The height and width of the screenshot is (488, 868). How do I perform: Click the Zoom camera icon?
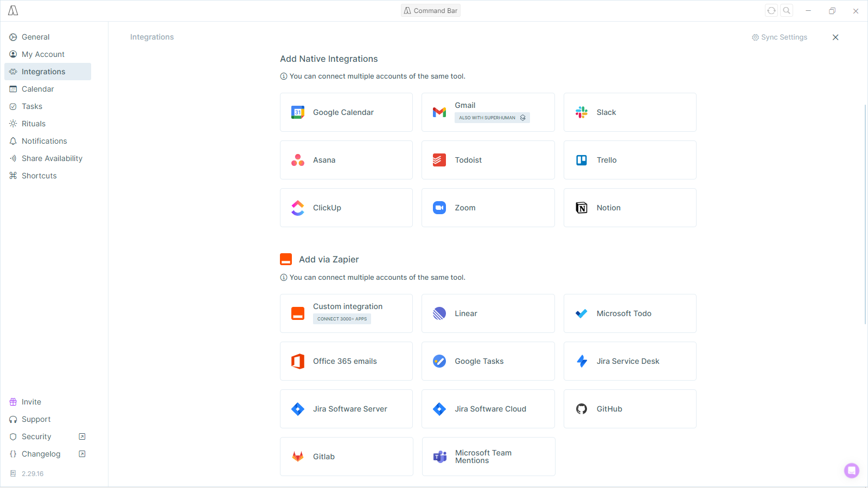click(439, 208)
